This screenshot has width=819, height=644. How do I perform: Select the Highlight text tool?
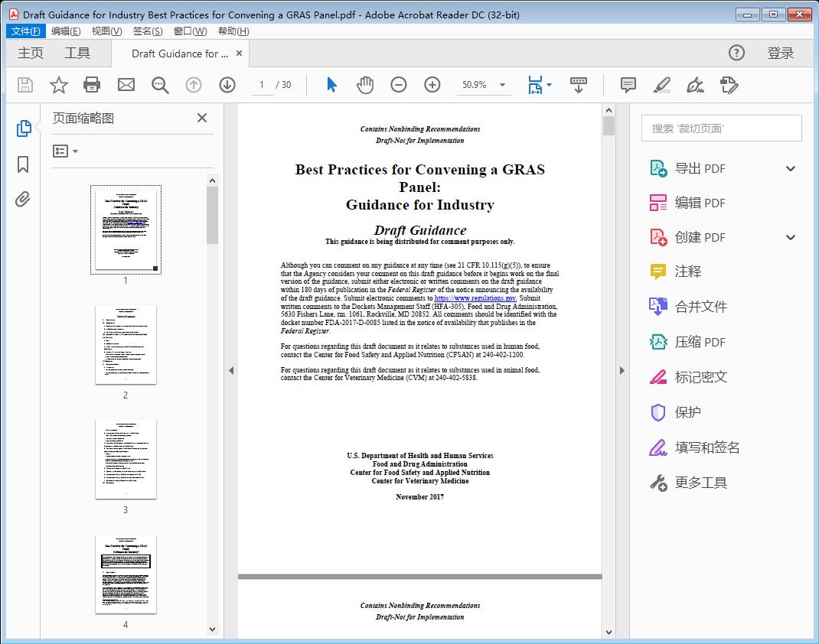[x=661, y=85]
